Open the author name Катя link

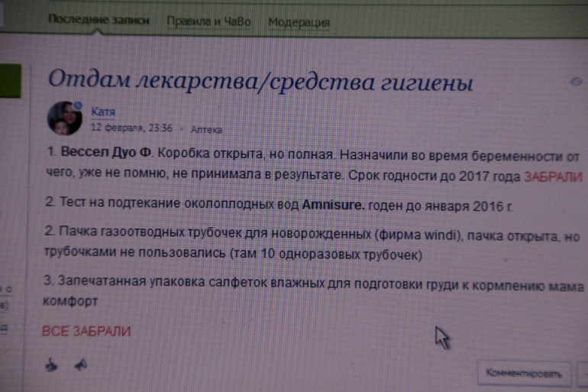103,112
